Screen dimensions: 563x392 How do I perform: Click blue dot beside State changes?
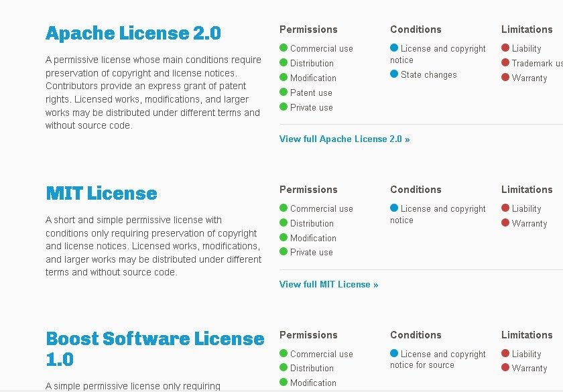click(x=394, y=74)
